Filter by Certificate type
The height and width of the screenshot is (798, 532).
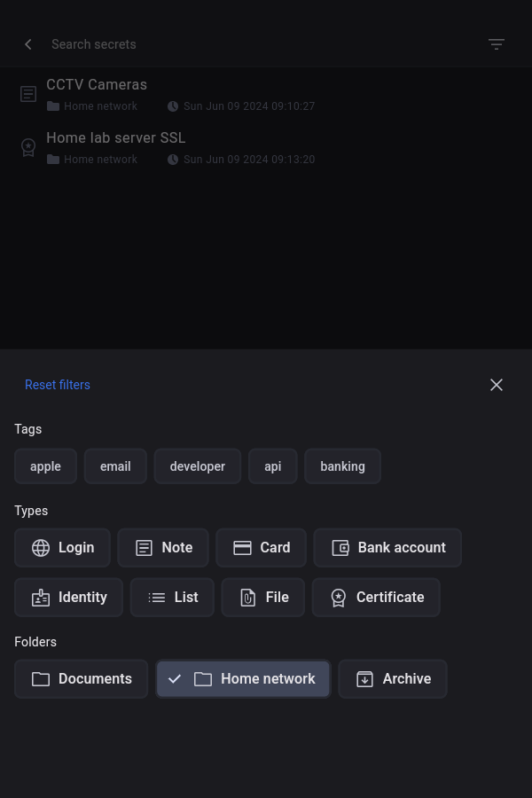(x=376, y=598)
